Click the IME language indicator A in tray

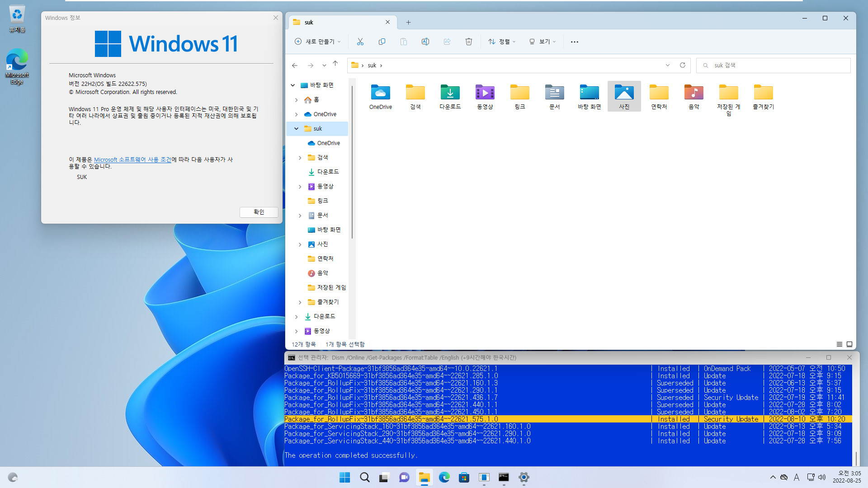(x=797, y=477)
